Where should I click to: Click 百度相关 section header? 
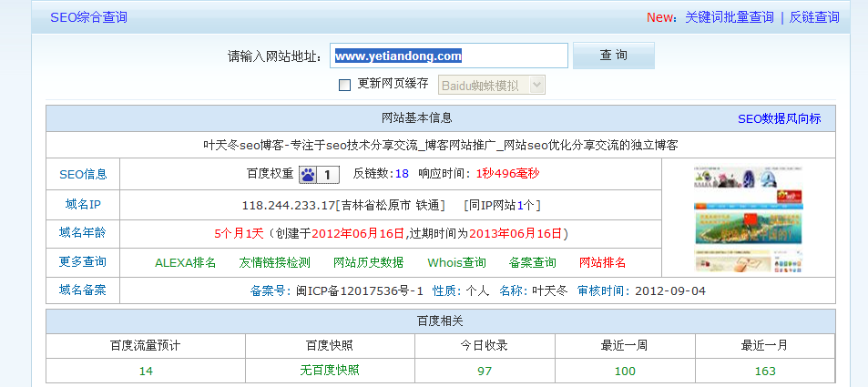point(440,321)
